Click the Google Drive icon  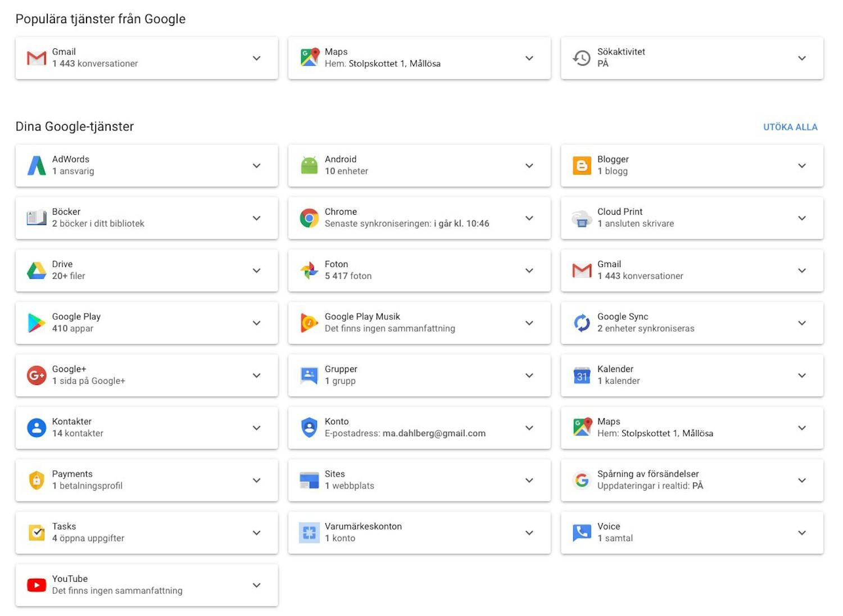[37, 270]
